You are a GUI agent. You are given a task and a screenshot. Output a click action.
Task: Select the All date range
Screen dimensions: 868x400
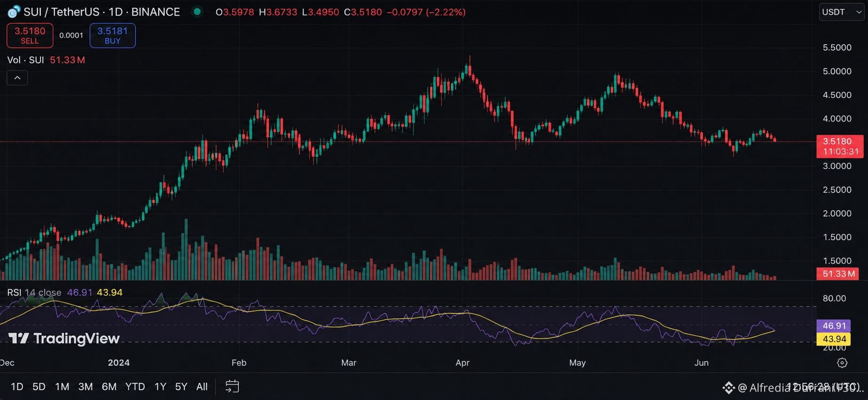pyautogui.click(x=202, y=386)
